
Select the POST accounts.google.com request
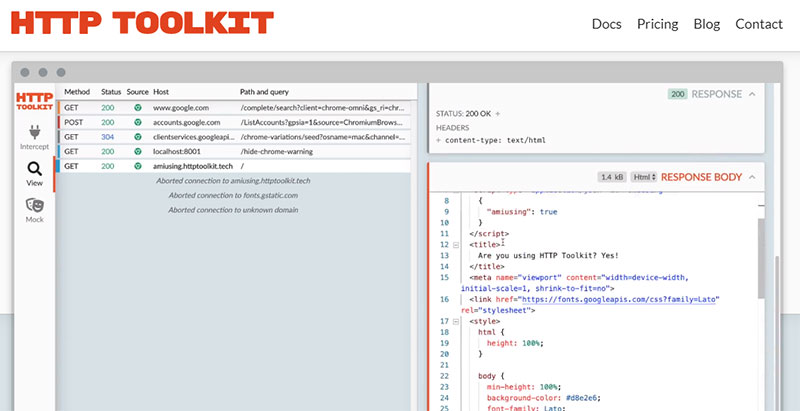235,122
